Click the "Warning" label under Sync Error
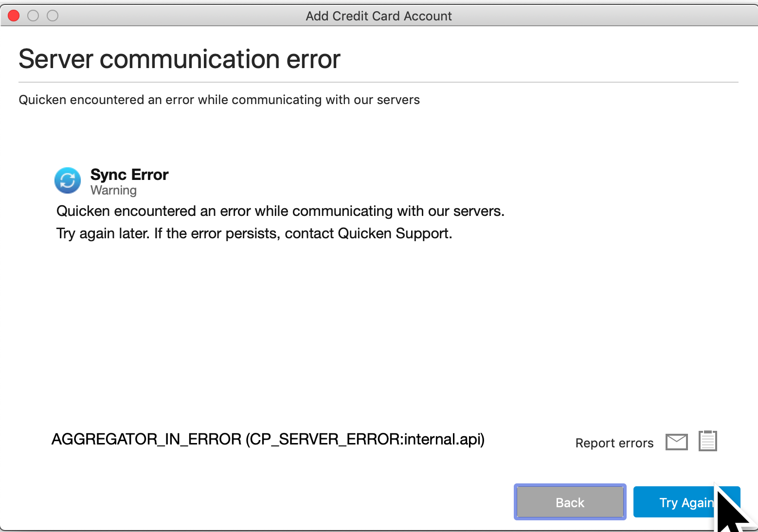This screenshot has height=532, width=758. (x=113, y=190)
